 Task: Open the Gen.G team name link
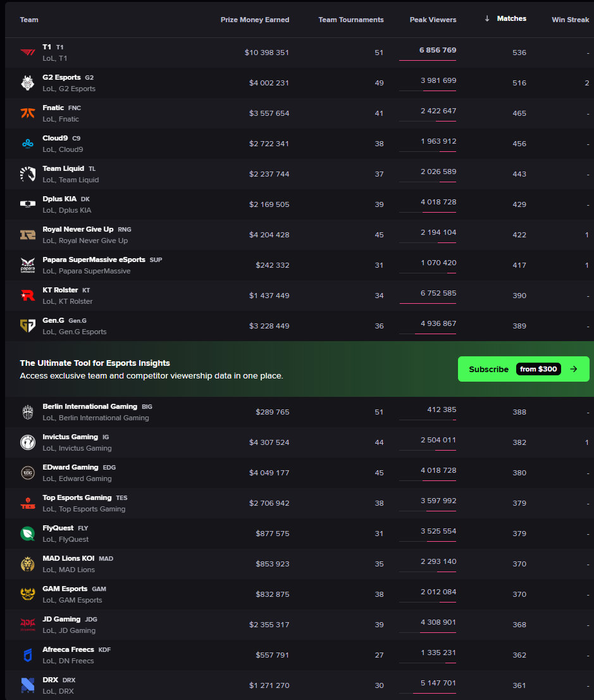(54, 320)
